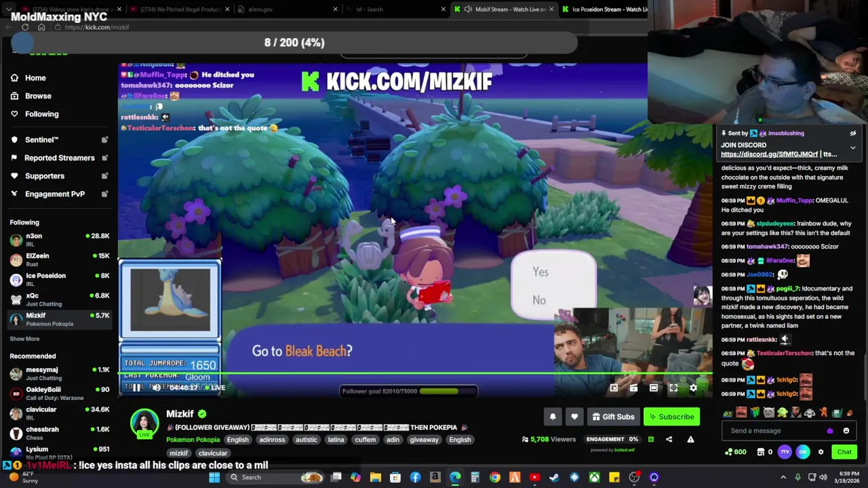Share the stream via share icon

[x=669, y=439]
